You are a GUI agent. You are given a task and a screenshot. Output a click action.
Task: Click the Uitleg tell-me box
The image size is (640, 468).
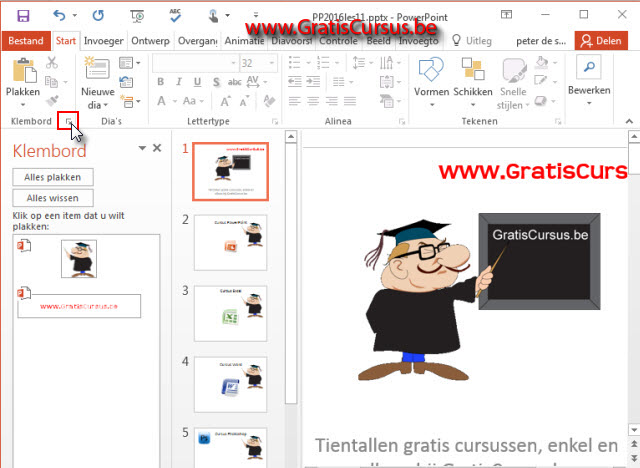coord(472,41)
